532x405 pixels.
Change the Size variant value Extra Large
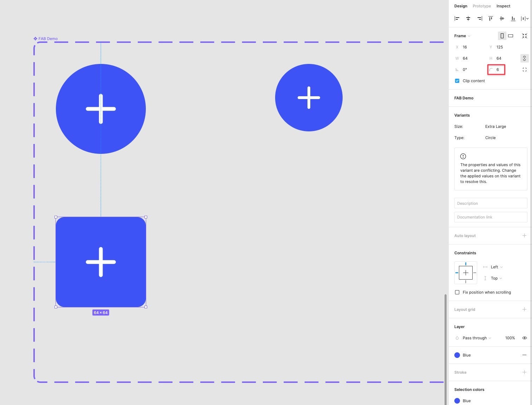pos(495,126)
